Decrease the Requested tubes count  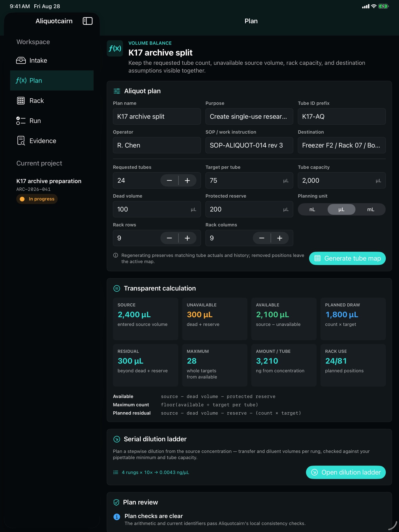pos(169,180)
